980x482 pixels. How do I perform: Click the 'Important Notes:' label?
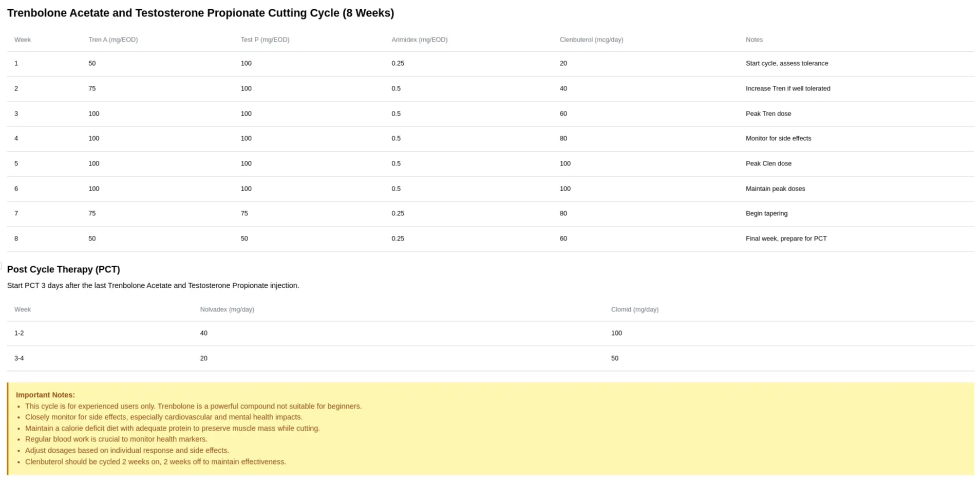45,395
